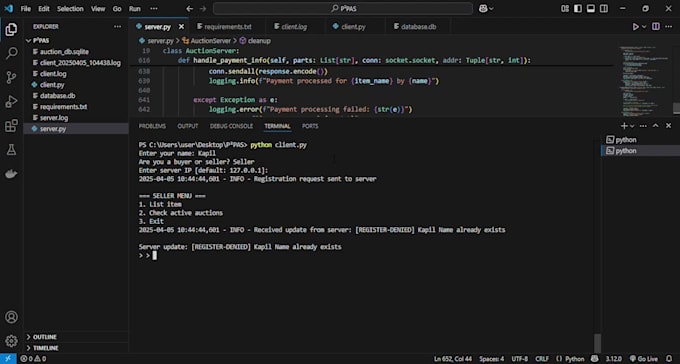Open the Explorer view in activity bar
Image resolution: width=680 pixels, height=364 pixels.
click(x=11, y=29)
